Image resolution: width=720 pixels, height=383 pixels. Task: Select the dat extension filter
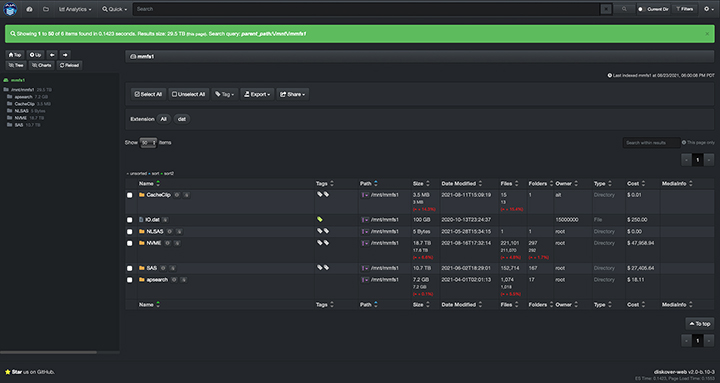(x=182, y=119)
